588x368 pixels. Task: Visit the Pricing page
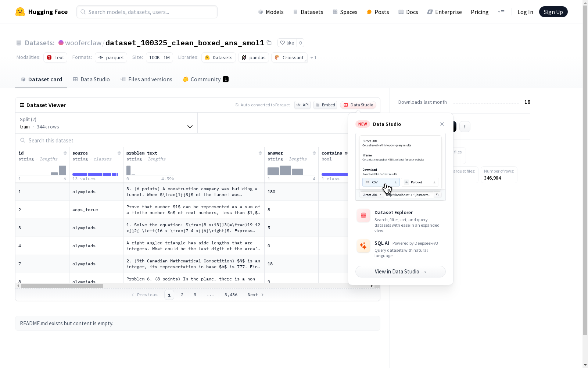pyautogui.click(x=480, y=12)
